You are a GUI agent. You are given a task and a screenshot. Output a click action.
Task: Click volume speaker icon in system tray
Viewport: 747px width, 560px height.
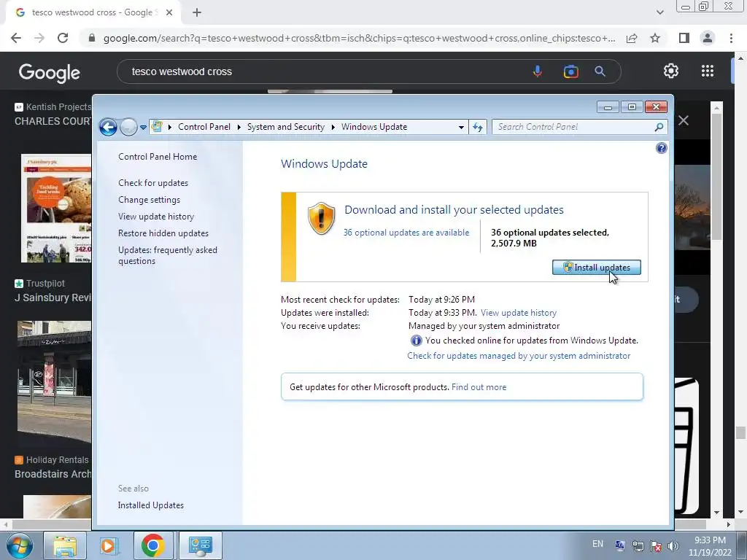[x=673, y=546]
